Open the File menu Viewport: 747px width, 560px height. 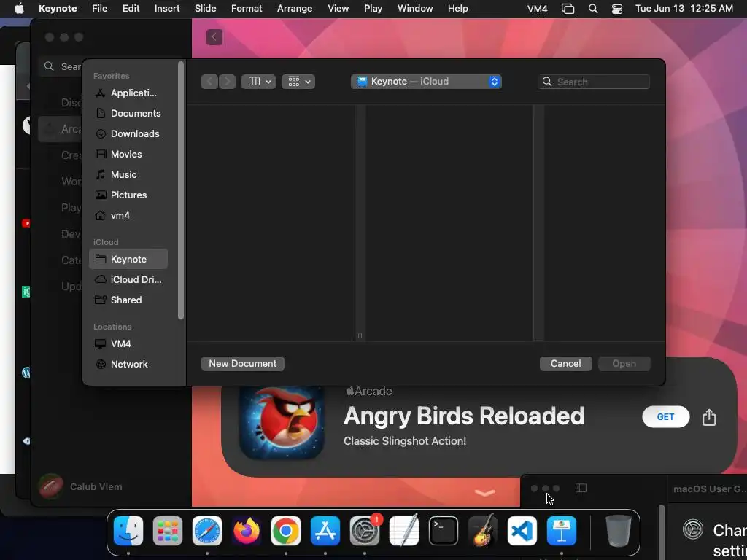coord(99,9)
